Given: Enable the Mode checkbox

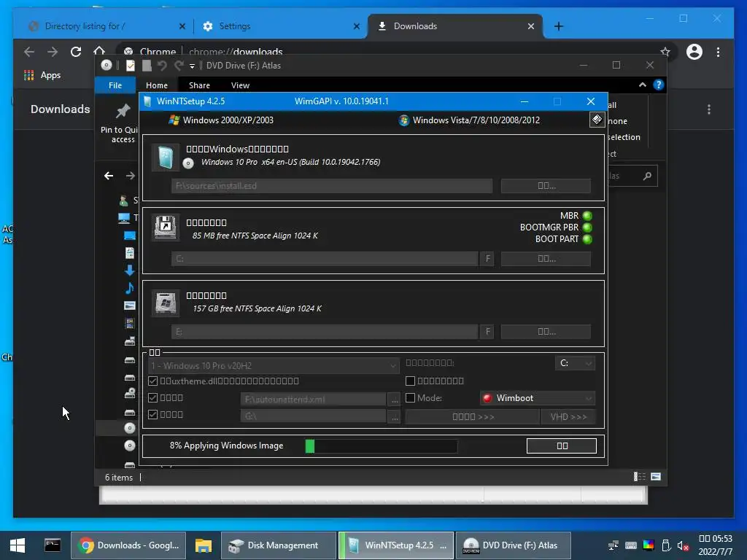Looking at the screenshot, I should coord(410,397).
